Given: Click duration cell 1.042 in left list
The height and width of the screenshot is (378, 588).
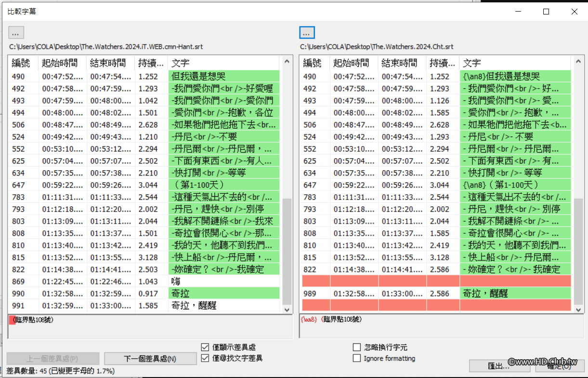Looking at the screenshot, I should point(148,100).
